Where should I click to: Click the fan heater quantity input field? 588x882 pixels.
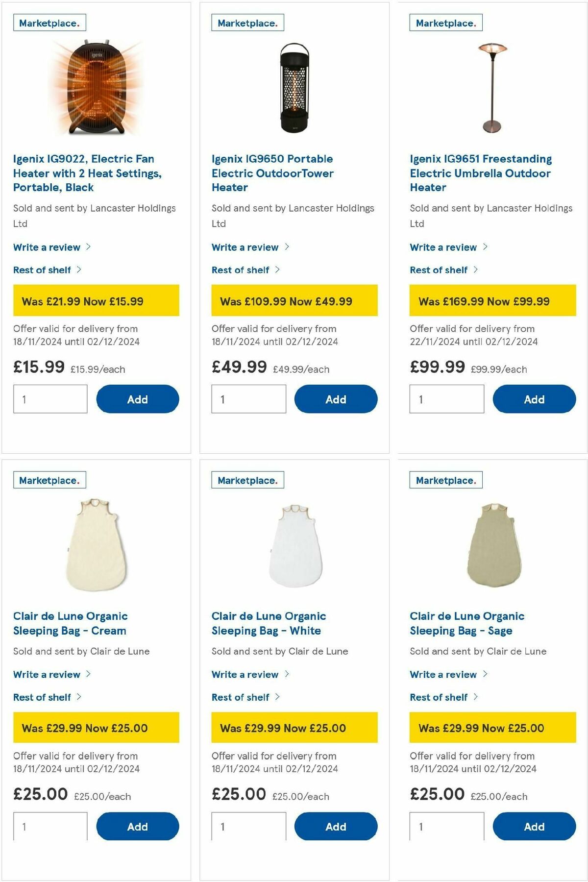pos(49,399)
